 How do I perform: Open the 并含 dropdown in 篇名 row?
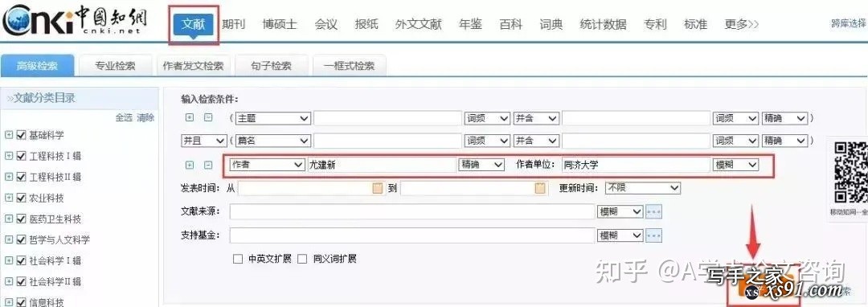click(x=536, y=141)
